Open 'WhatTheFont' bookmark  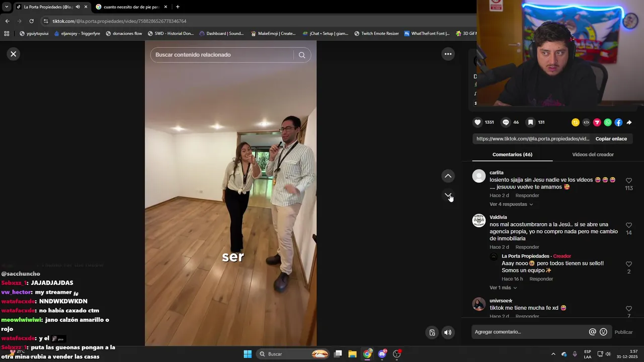pos(427,34)
